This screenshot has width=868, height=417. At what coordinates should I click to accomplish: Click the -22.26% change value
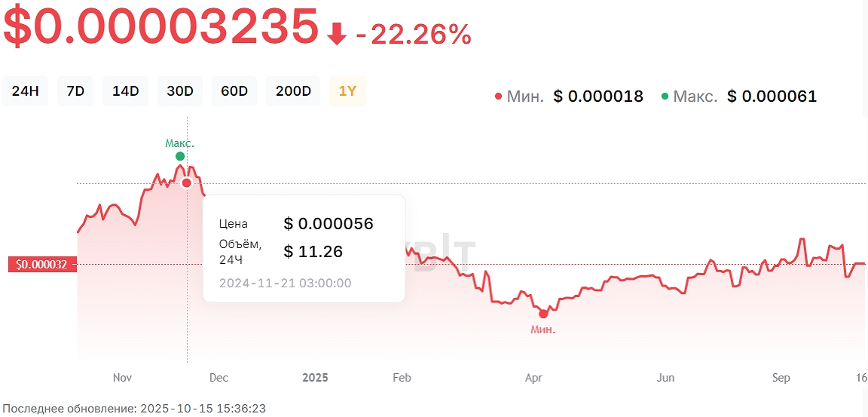pyautogui.click(x=413, y=34)
